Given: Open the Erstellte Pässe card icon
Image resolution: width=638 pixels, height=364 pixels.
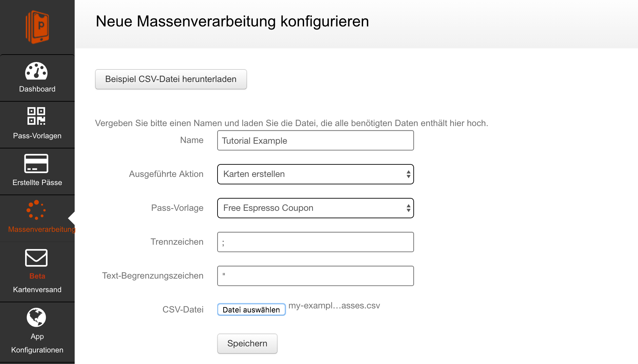Looking at the screenshot, I should point(36,163).
